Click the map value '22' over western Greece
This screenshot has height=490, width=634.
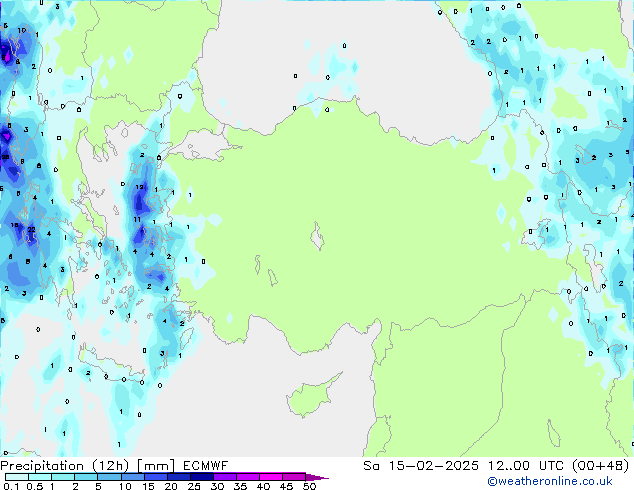click(32, 230)
